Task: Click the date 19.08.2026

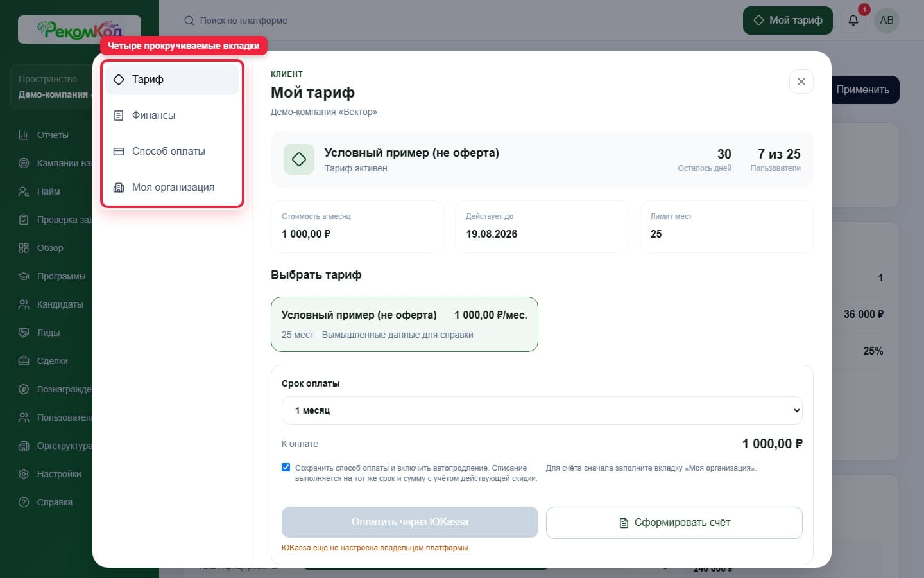Action: point(492,234)
